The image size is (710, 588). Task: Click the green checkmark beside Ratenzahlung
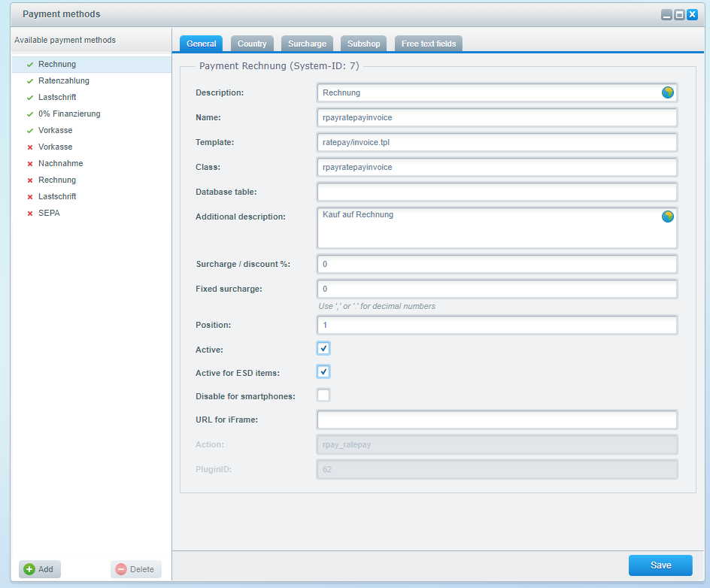[30, 81]
